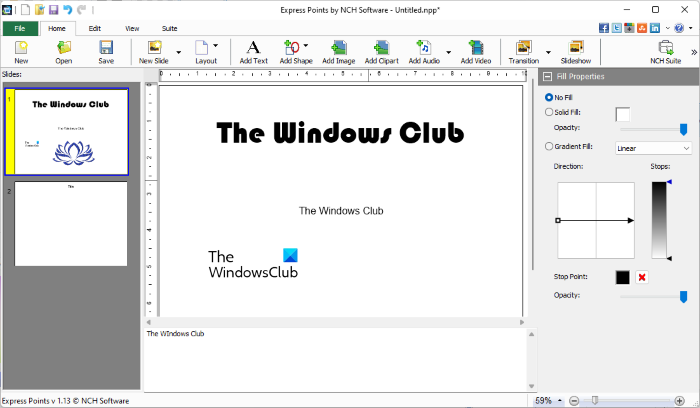
Task: Open NCH Suite from the toolbar
Action: [666, 52]
